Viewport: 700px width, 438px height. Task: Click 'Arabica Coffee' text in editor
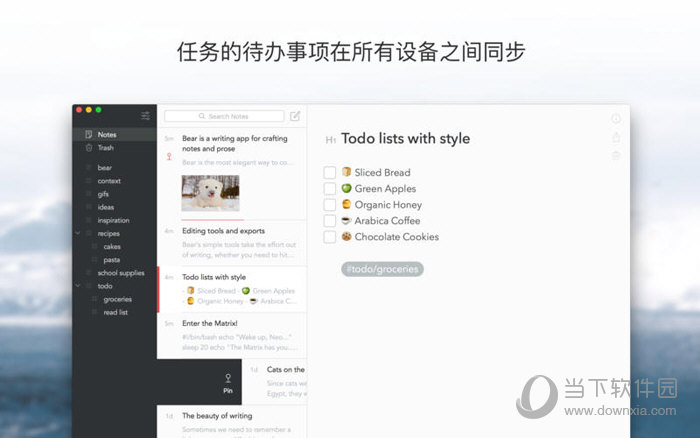coord(387,221)
